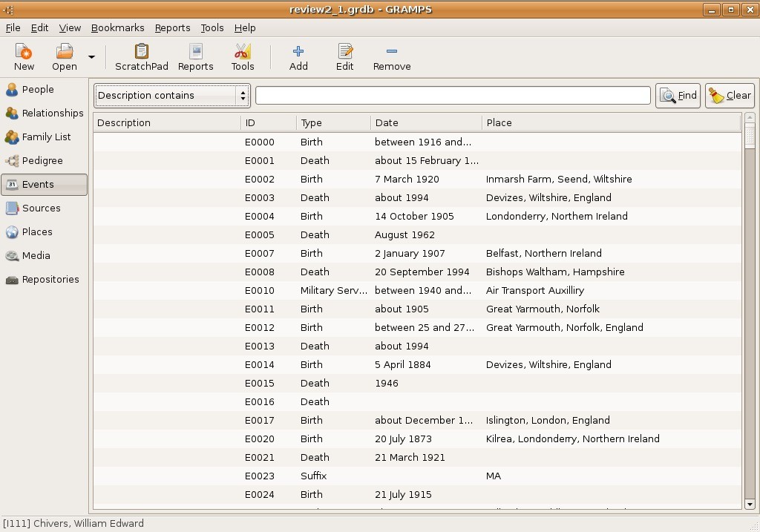Sort events by the Date column header
Image resolution: width=760 pixels, height=532 pixels.
[425, 122]
